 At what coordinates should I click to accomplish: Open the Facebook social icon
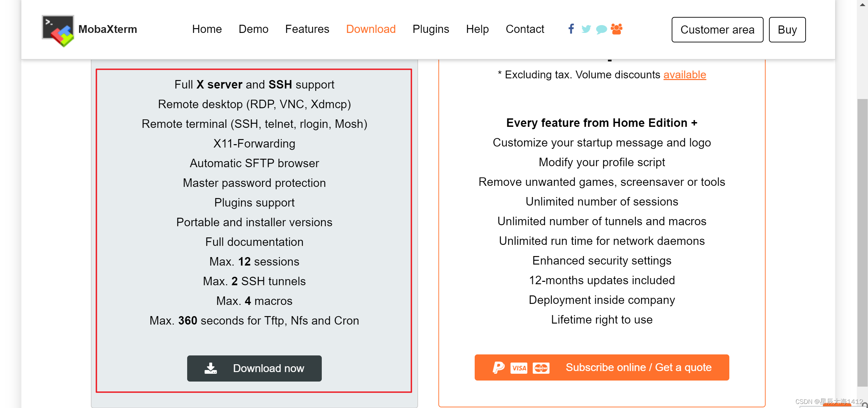pos(571,29)
